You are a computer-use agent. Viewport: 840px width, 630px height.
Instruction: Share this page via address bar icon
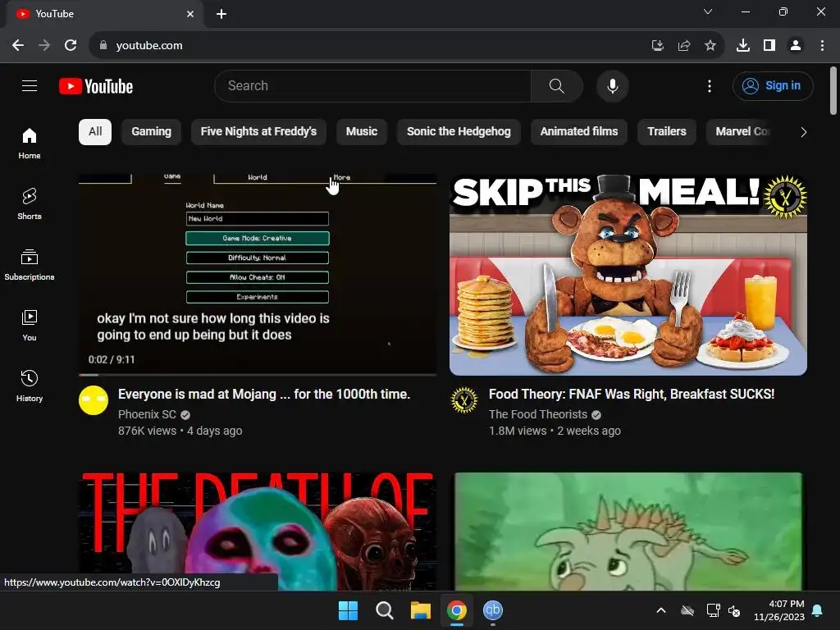(683, 46)
